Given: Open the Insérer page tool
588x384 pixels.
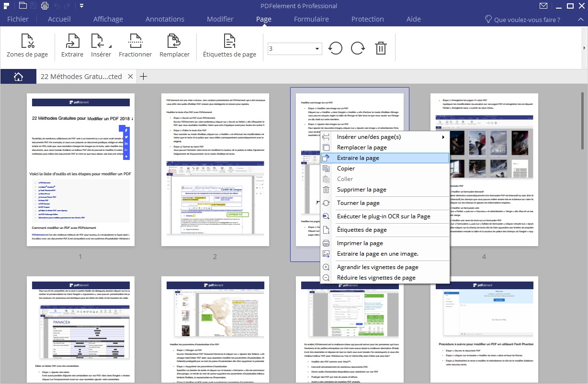Looking at the screenshot, I should (x=101, y=46).
